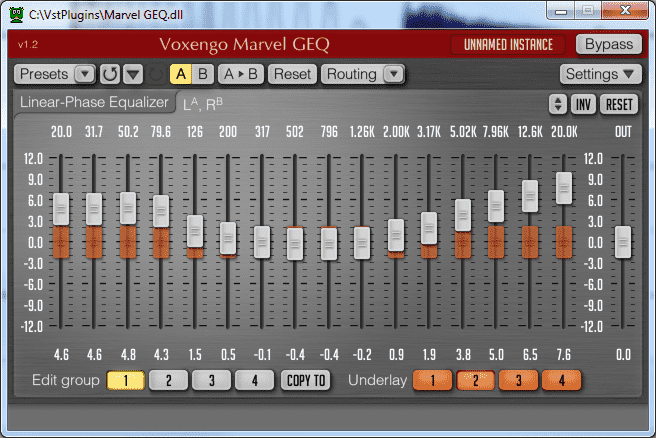Invert the EQ curve with INV
The image size is (656, 438).
[x=583, y=104]
